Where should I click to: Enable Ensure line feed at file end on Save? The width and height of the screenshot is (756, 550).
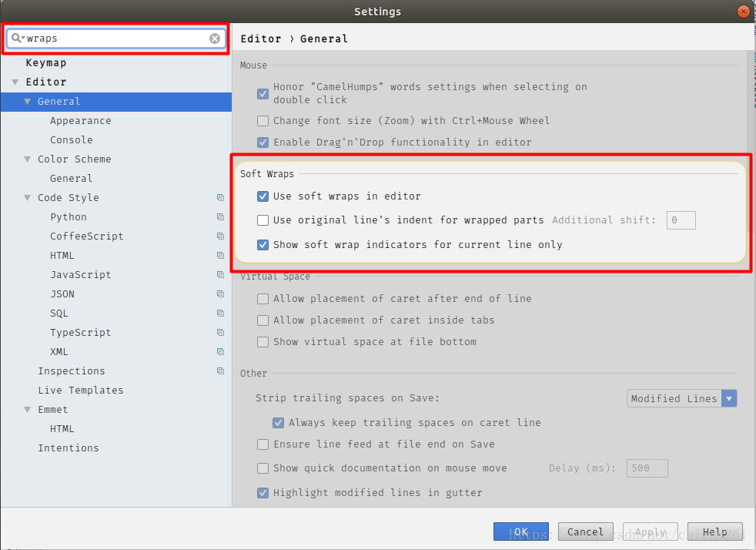(263, 444)
